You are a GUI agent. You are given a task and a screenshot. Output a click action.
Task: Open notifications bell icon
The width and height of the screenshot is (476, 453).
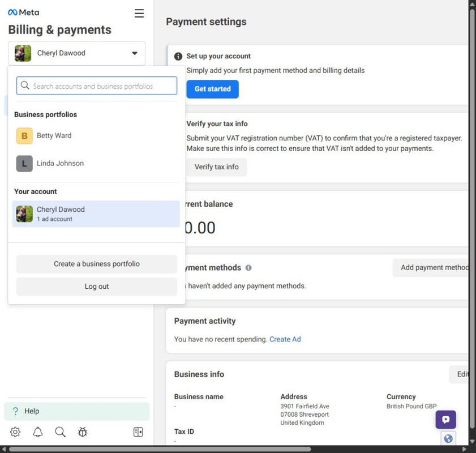(x=38, y=431)
